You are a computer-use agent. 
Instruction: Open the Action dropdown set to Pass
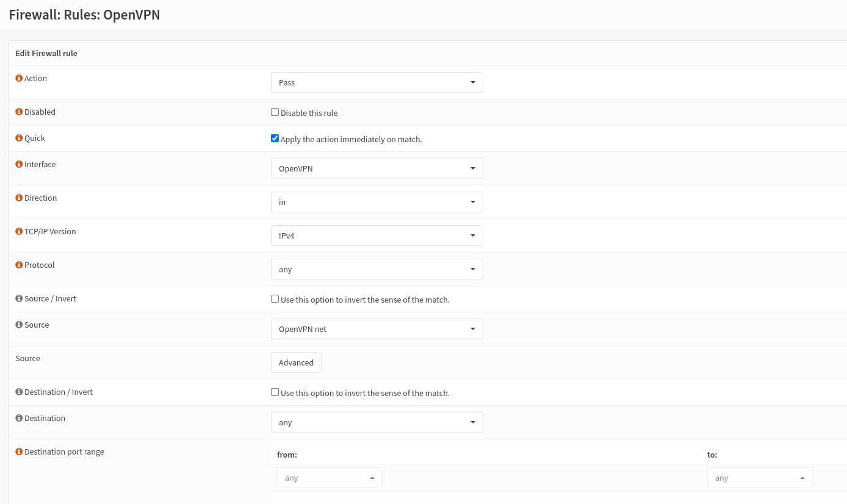(x=377, y=82)
